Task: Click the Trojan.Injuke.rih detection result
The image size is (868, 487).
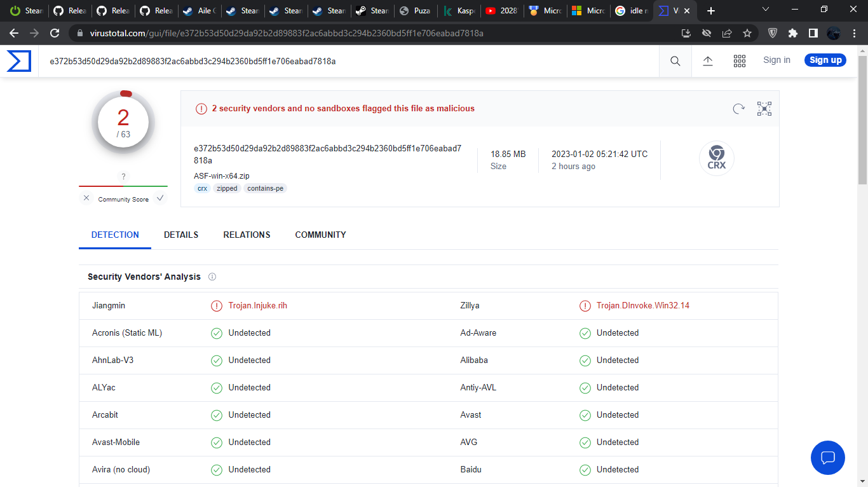Action: click(x=258, y=306)
